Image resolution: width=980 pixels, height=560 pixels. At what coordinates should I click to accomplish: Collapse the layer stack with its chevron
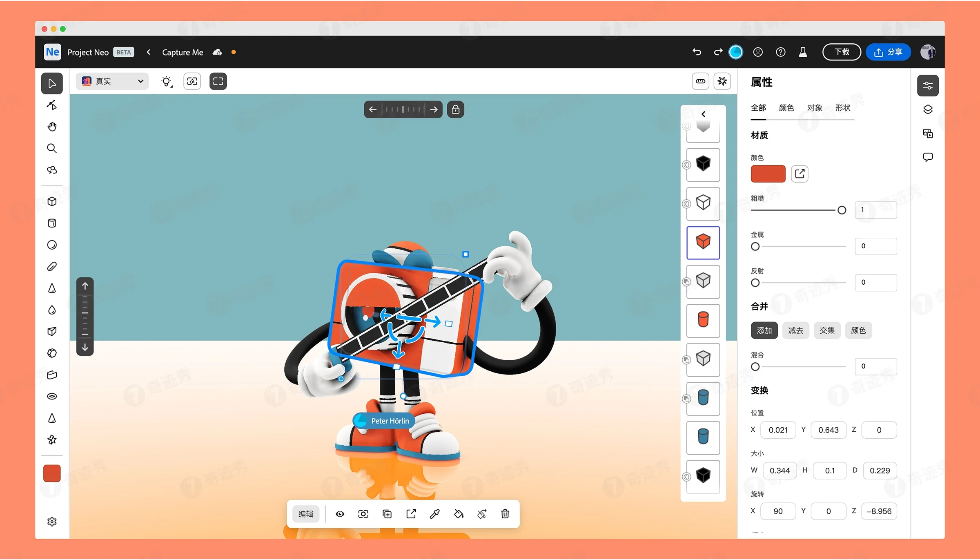[x=703, y=114]
